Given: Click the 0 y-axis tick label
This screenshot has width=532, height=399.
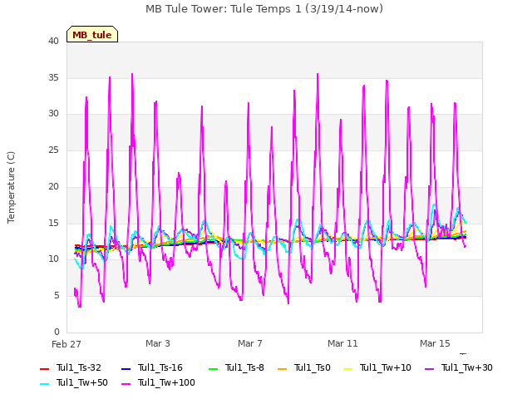Looking at the screenshot, I should point(57,332).
